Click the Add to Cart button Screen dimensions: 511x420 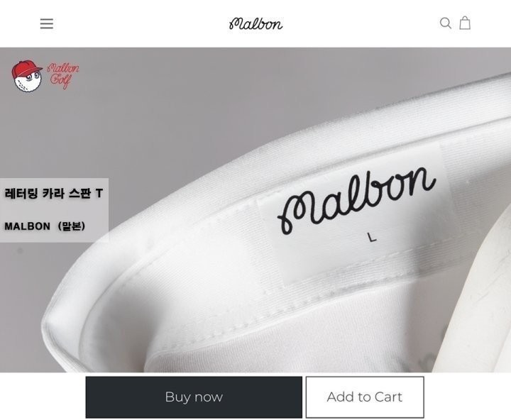point(365,397)
